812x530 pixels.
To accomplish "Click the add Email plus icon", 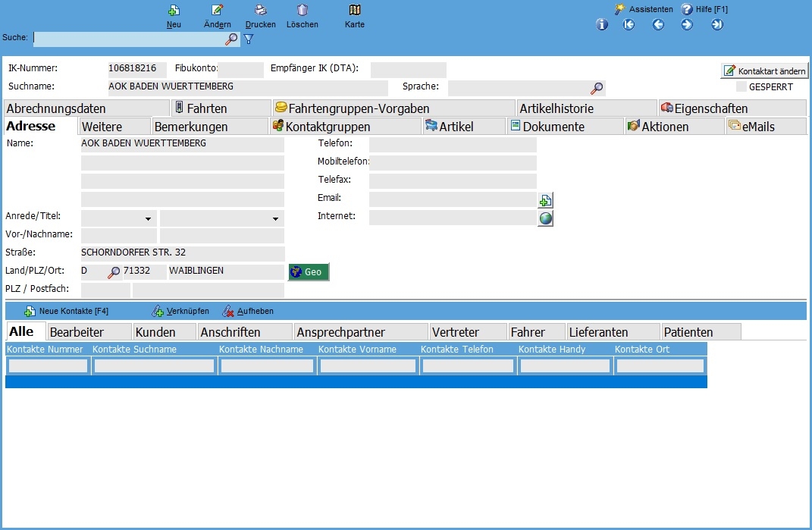I will 545,200.
